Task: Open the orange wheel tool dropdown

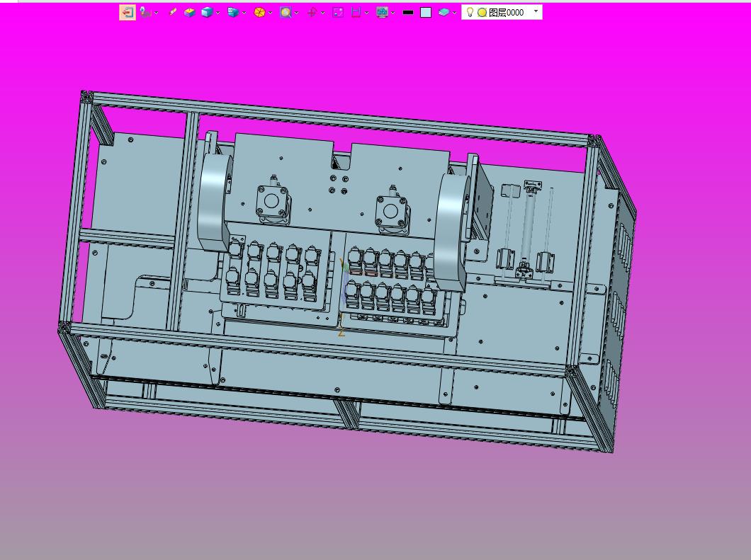Action: 270,13
